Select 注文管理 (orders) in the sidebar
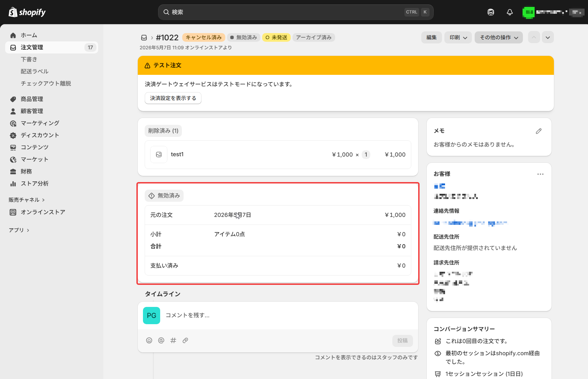Screen dimensions: 588x379 coord(52,47)
